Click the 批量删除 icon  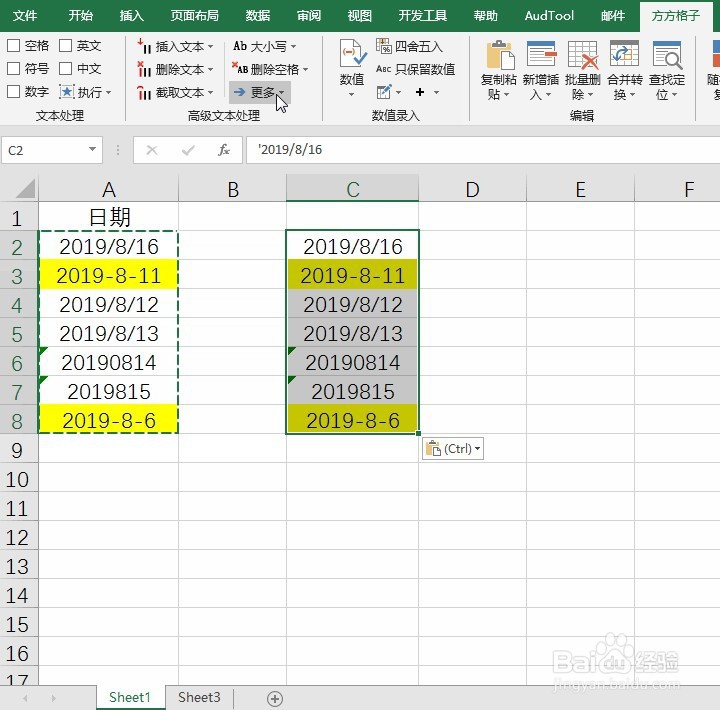click(583, 55)
